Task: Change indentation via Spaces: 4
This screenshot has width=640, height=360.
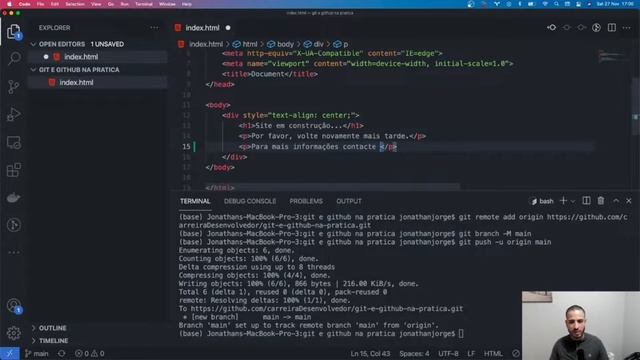Action: [414, 353]
